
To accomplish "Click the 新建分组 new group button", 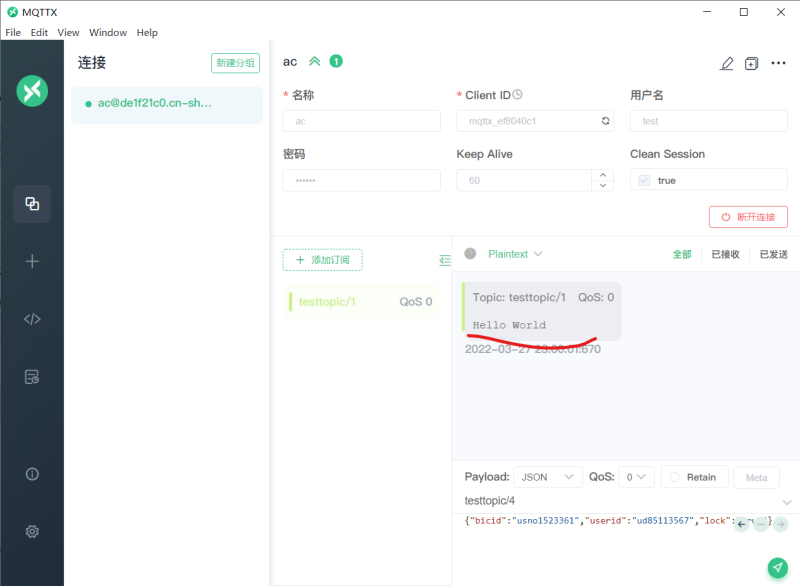I will click(235, 63).
